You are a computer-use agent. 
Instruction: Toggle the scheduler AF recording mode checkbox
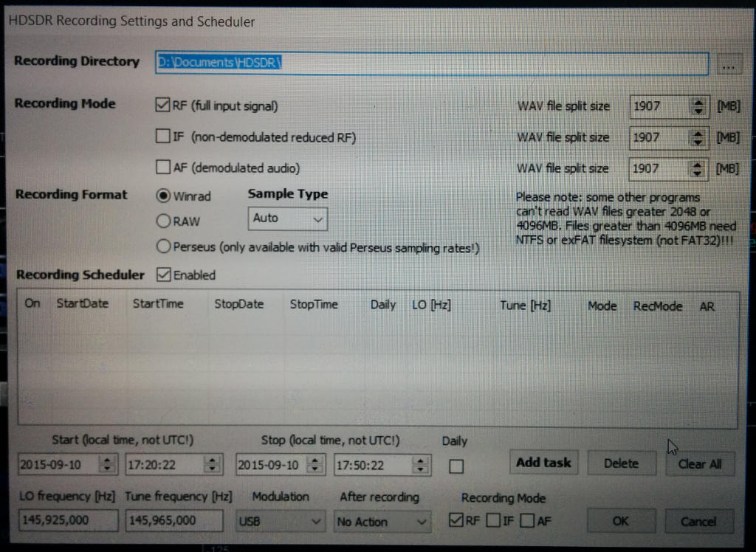[527, 521]
